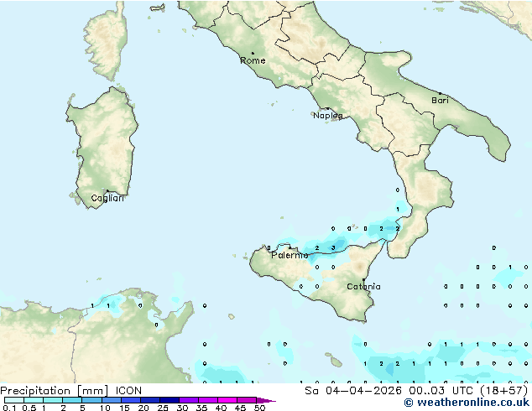Select the 0.5–1 mm legend swatch
The height and width of the screenshot is (411, 532).
coord(34,400)
